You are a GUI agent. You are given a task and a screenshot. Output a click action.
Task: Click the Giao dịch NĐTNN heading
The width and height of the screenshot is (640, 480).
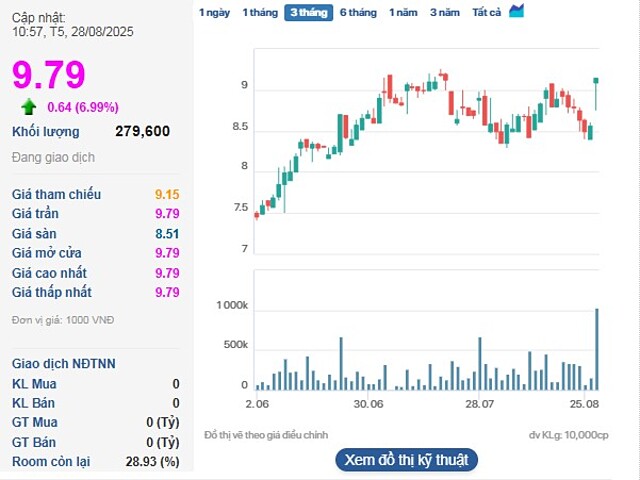(x=65, y=364)
